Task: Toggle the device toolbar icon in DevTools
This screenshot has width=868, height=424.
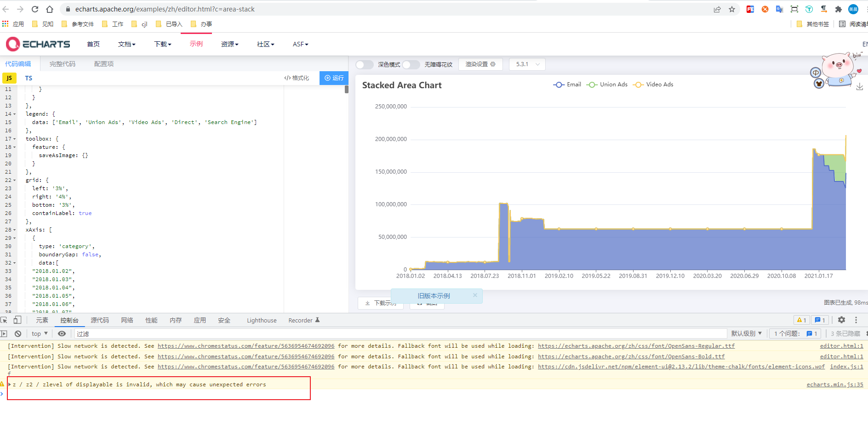Action: click(x=17, y=320)
